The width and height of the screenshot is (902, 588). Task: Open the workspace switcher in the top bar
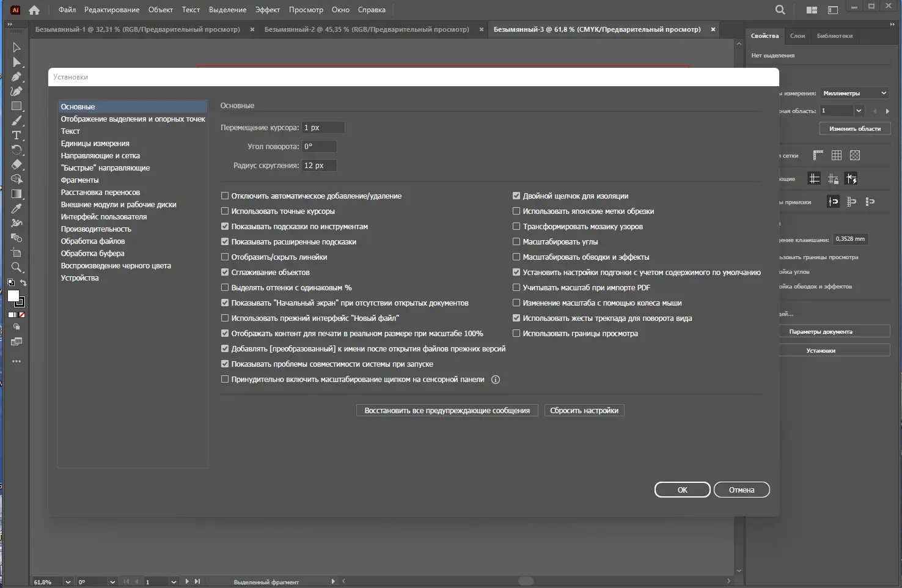click(832, 10)
